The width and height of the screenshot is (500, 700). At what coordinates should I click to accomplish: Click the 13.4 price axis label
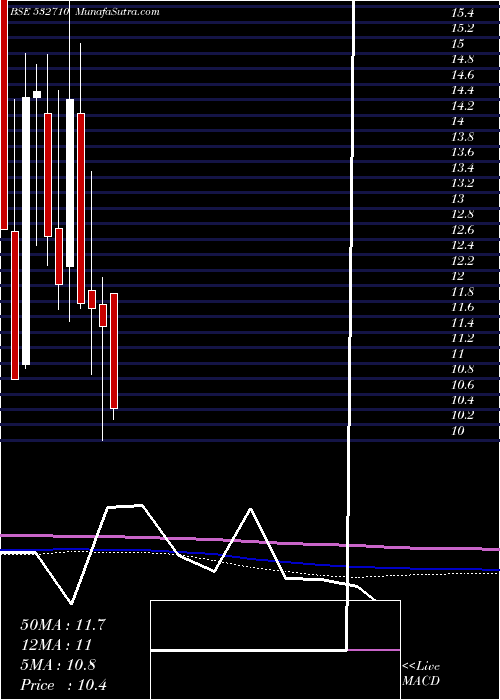point(462,168)
